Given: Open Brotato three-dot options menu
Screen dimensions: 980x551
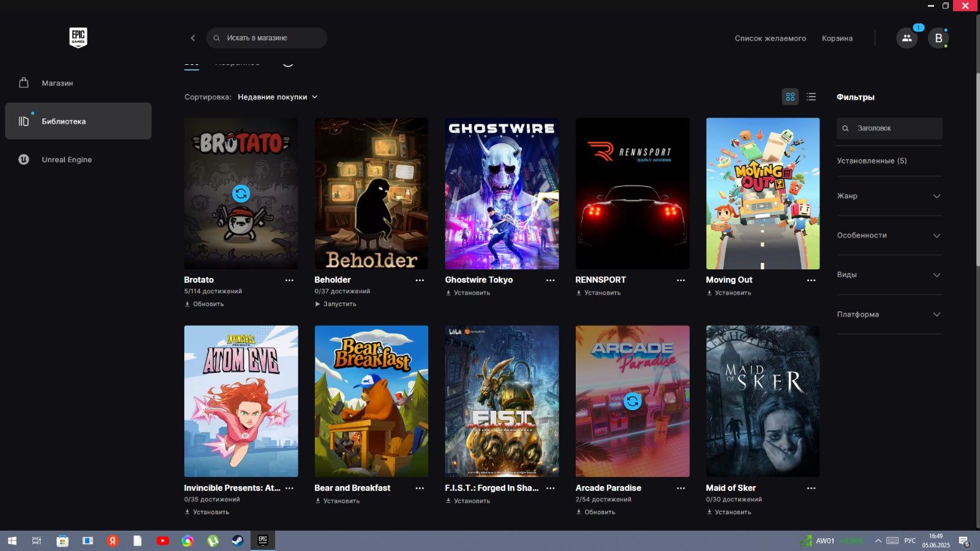Looking at the screenshot, I should coord(289,280).
